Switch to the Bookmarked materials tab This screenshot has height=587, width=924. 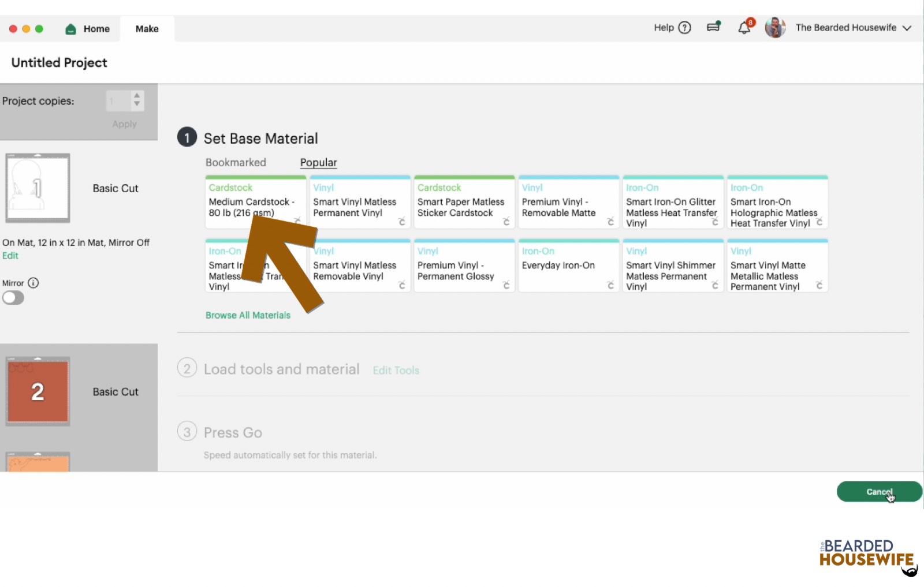236,162
